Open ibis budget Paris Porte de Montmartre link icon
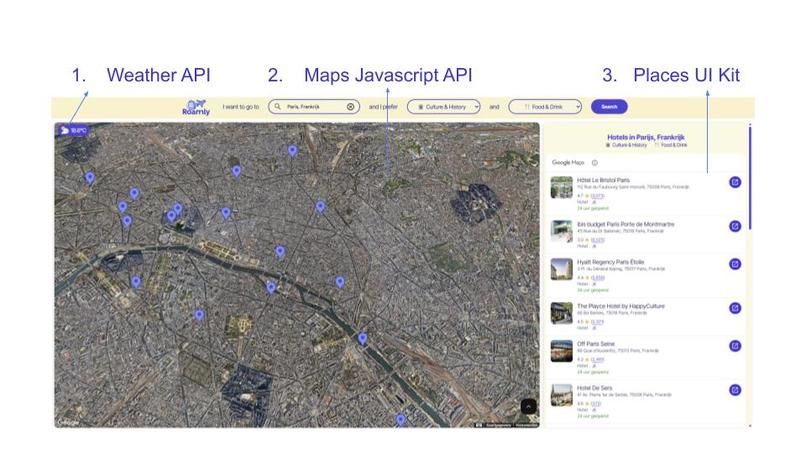 735,226
